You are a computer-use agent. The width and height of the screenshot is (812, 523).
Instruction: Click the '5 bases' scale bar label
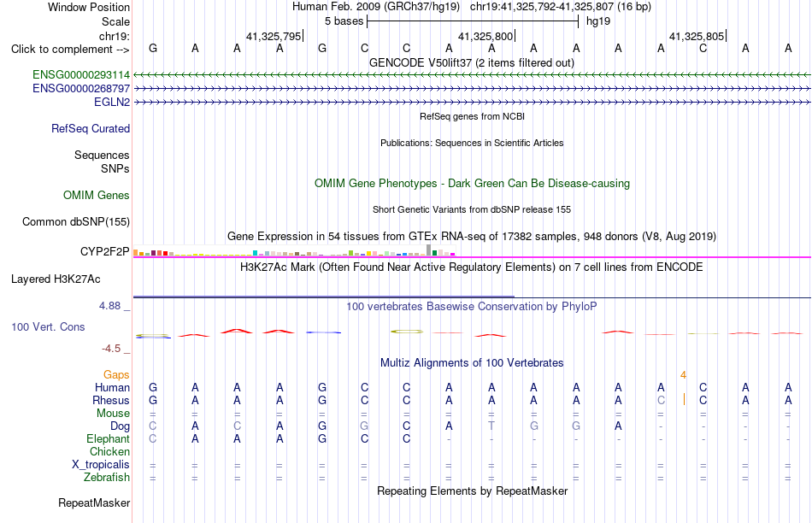(x=344, y=21)
